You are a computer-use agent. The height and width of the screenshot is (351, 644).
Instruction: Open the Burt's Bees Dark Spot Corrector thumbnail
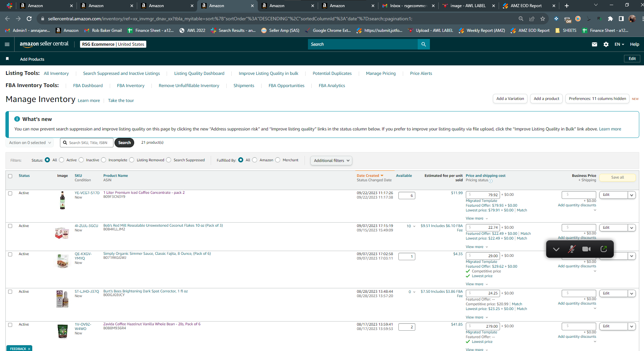pyautogui.click(x=62, y=299)
